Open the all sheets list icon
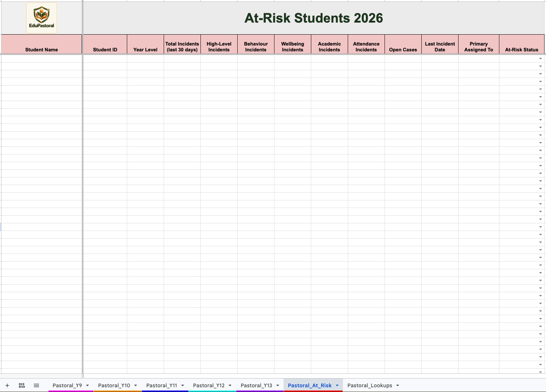The width and height of the screenshot is (546, 392). tap(36, 385)
